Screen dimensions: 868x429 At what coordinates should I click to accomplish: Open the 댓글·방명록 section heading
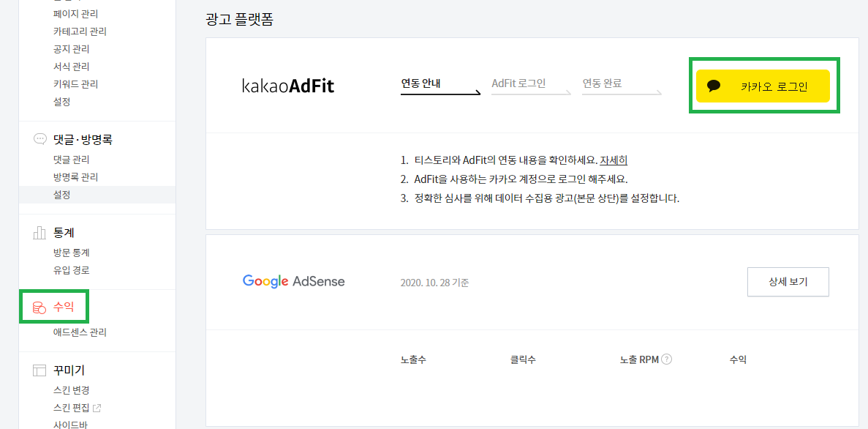click(x=83, y=140)
